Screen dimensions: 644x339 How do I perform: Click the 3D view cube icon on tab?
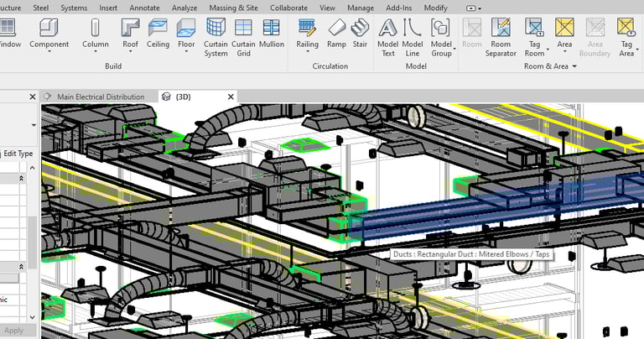pyautogui.click(x=166, y=96)
